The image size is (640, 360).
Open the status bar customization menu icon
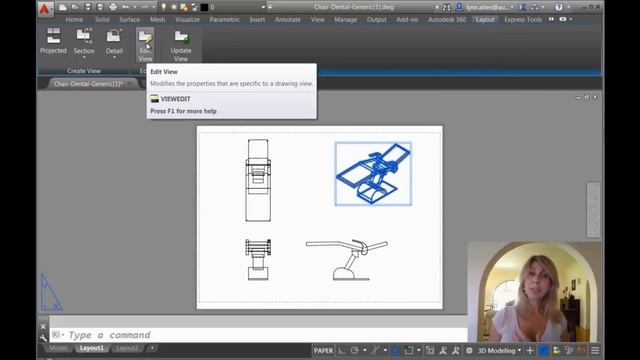(x=595, y=351)
